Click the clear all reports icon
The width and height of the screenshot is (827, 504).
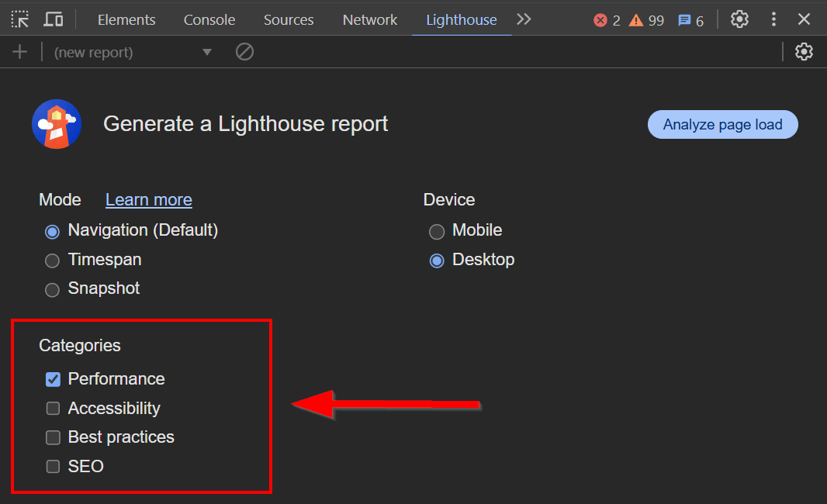(x=244, y=52)
